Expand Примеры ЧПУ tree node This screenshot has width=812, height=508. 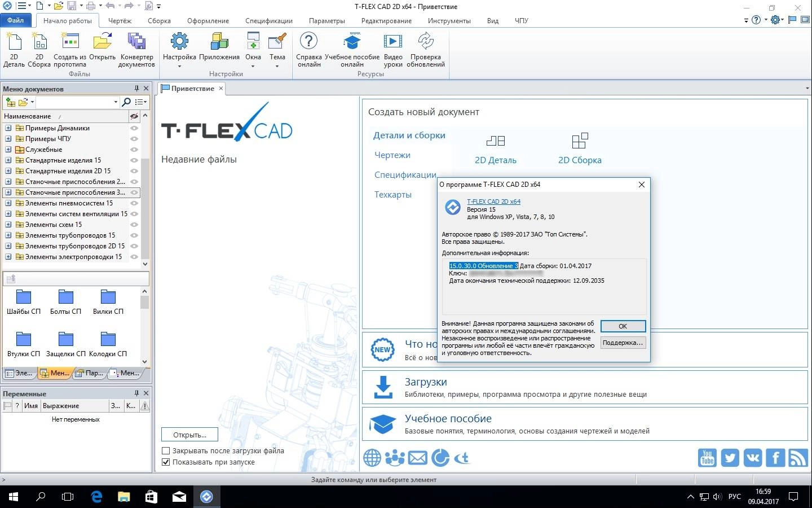[8, 139]
